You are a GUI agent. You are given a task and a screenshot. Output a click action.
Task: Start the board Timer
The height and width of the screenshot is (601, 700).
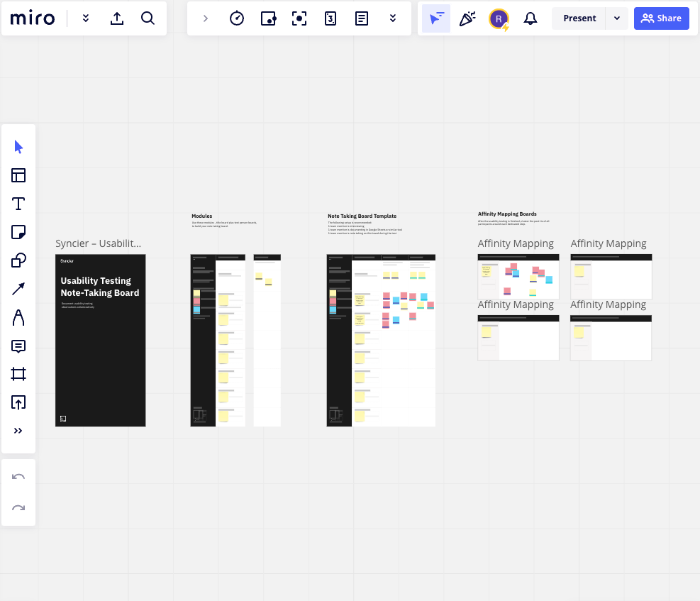pyautogui.click(x=237, y=18)
